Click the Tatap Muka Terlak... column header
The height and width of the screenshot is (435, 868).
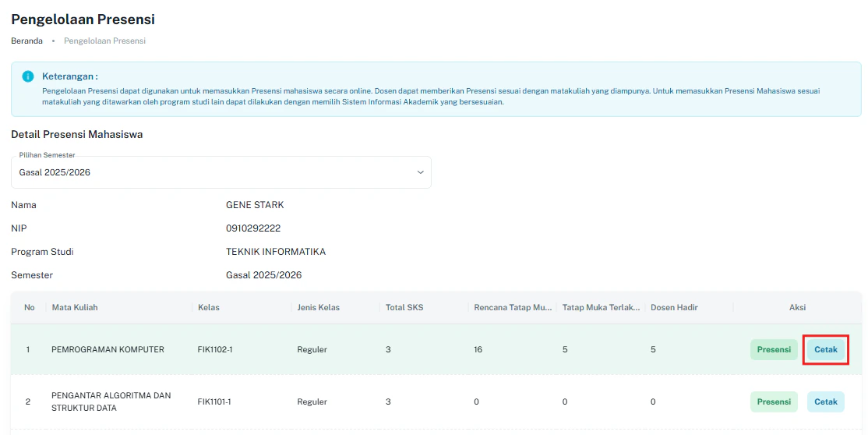coord(602,307)
